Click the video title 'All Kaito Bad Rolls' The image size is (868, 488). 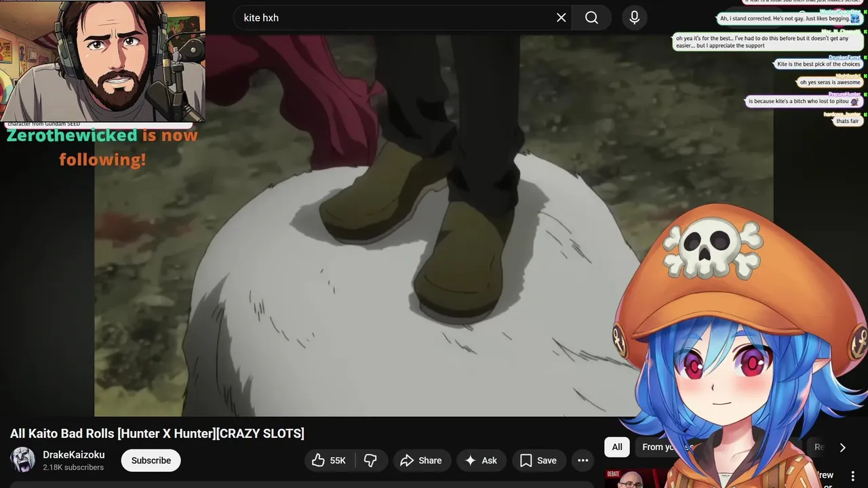[x=157, y=433]
